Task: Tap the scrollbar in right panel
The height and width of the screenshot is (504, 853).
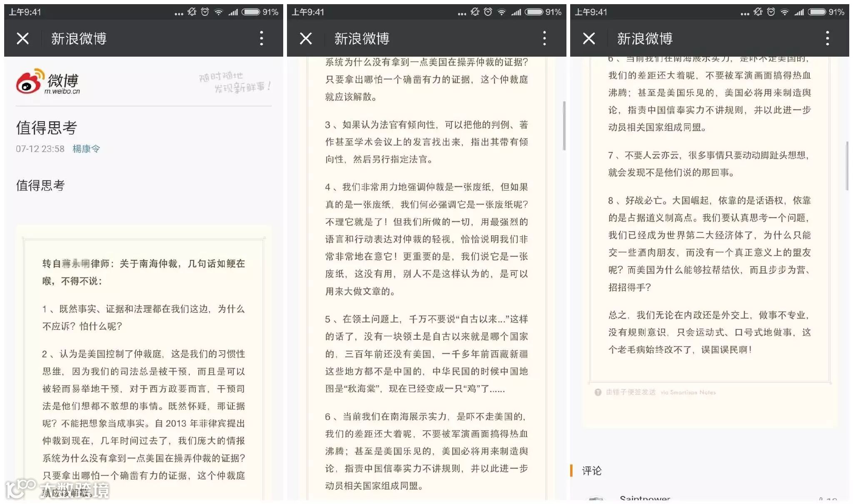Action: pyautogui.click(x=847, y=165)
